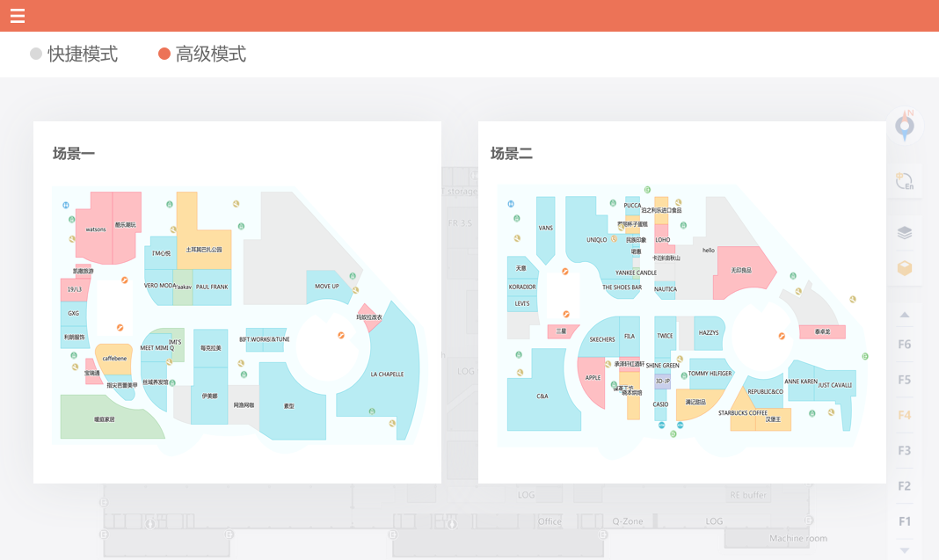Switch to floor F4
939x560 pixels.
click(x=904, y=415)
